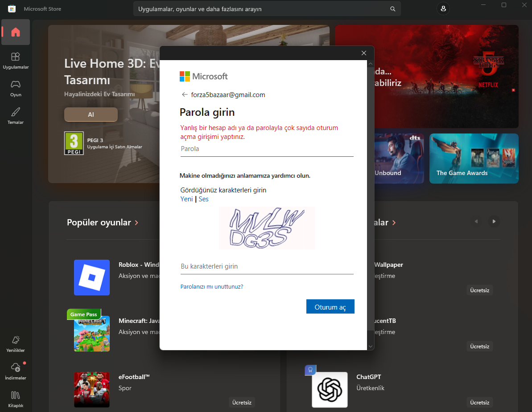This screenshot has height=412, width=532.
Task: Click the PEGI 3 rating badge
Action: coord(74,143)
